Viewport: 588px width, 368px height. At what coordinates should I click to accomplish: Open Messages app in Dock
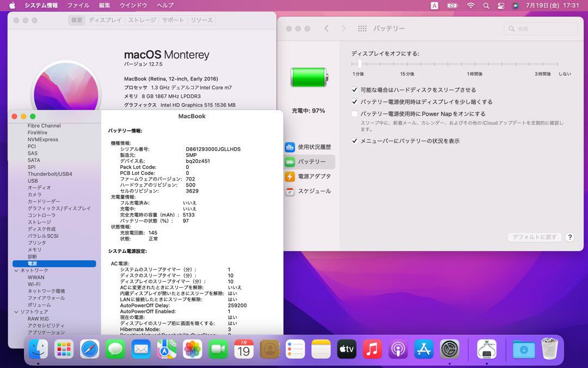point(115,349)
